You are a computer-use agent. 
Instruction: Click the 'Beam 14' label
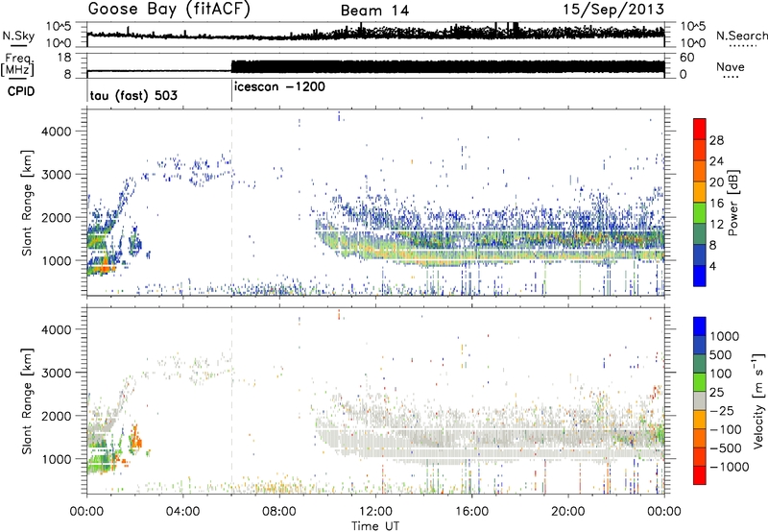(x=374, y=11)
